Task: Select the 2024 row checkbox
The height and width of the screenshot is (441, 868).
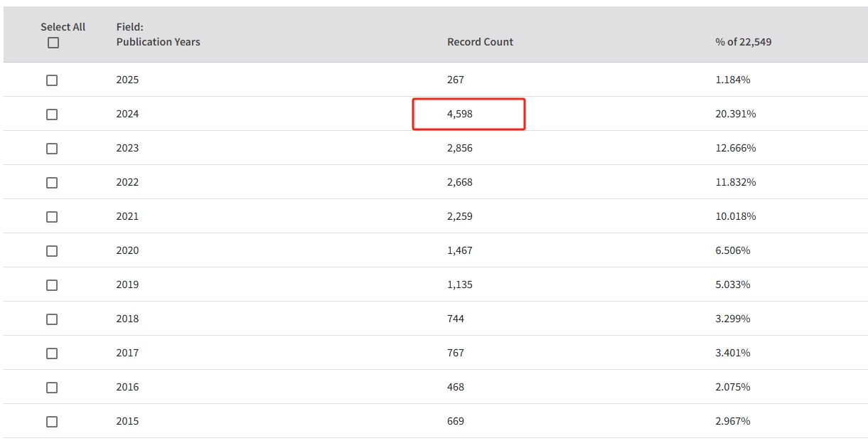Action: click(52, 115)
